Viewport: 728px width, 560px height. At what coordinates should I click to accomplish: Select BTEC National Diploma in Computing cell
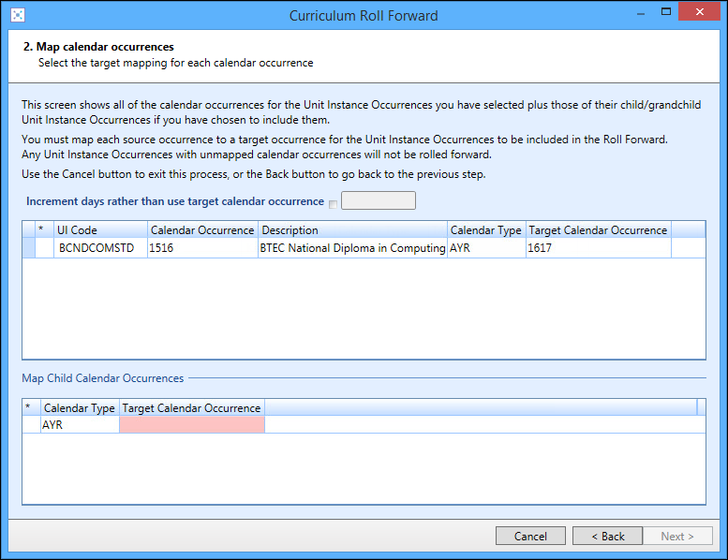tap(352, 248)
